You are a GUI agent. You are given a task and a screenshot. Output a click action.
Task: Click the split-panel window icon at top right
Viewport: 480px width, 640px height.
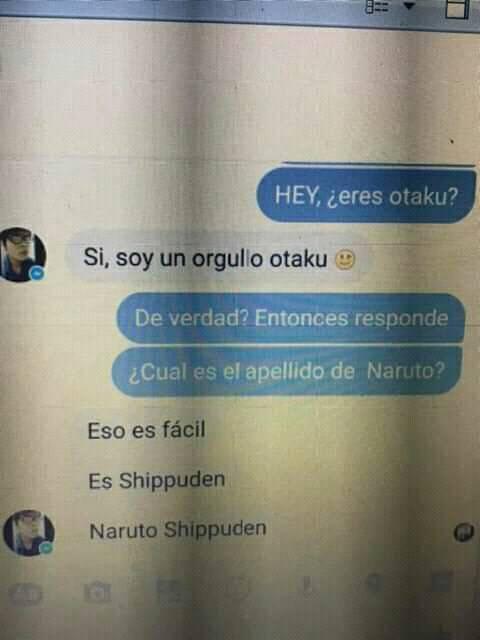456,8
